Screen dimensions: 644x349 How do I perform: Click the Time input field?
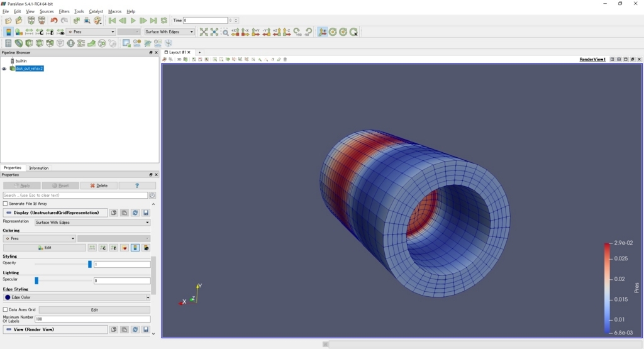click(206, 20)
